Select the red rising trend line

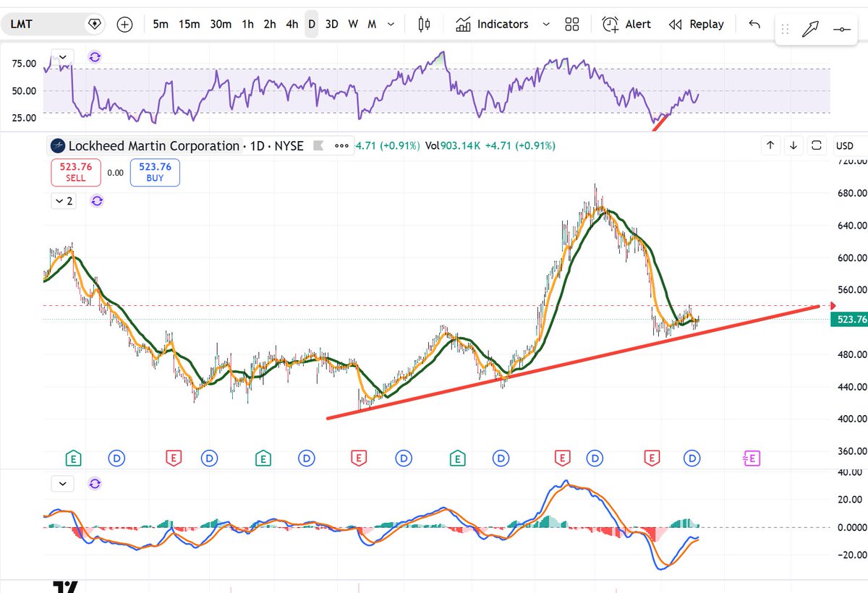pos(571,362)
